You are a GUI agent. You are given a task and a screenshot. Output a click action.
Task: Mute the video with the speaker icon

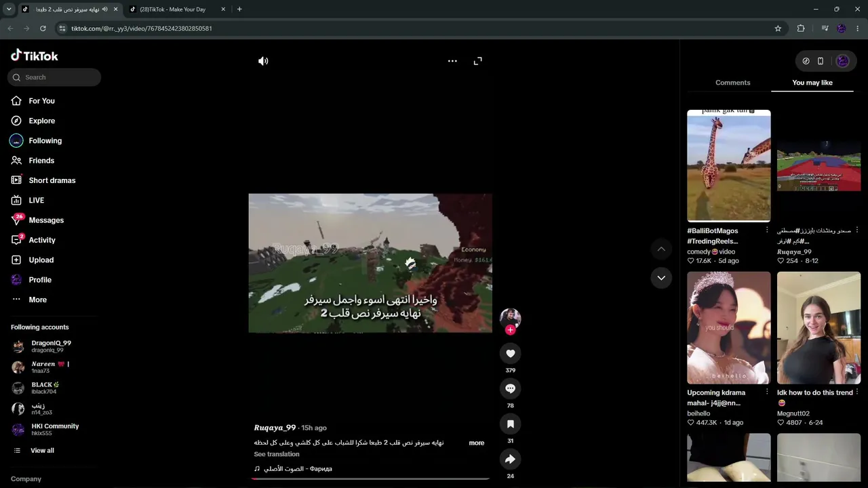[x=263, y=61]
